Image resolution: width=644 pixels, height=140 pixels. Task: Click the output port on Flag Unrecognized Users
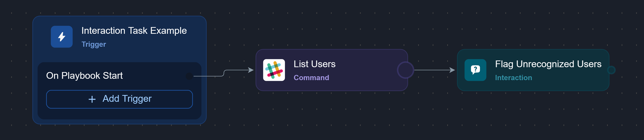pyautogui.click(x=611, y=70)
